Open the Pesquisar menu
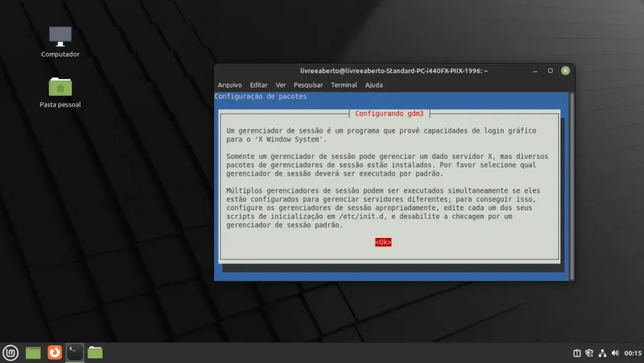This screenshot has height=363, width=644. coord(308,85)
